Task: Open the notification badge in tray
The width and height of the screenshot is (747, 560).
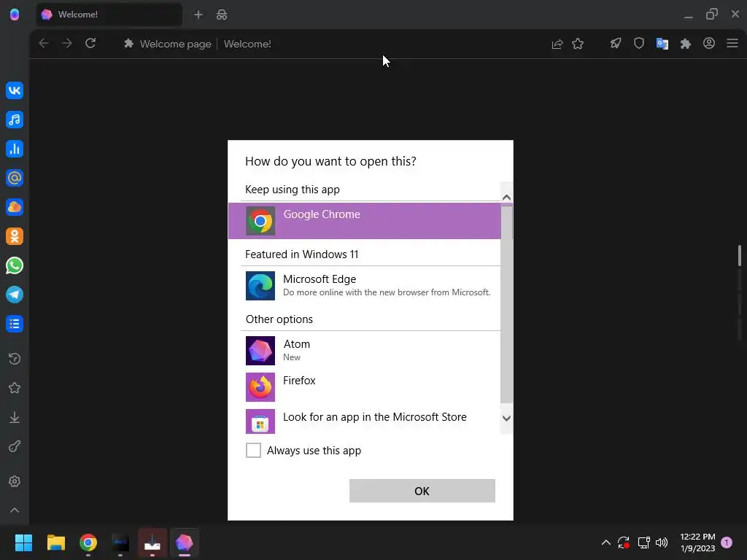Action: [x=727, y=542]
